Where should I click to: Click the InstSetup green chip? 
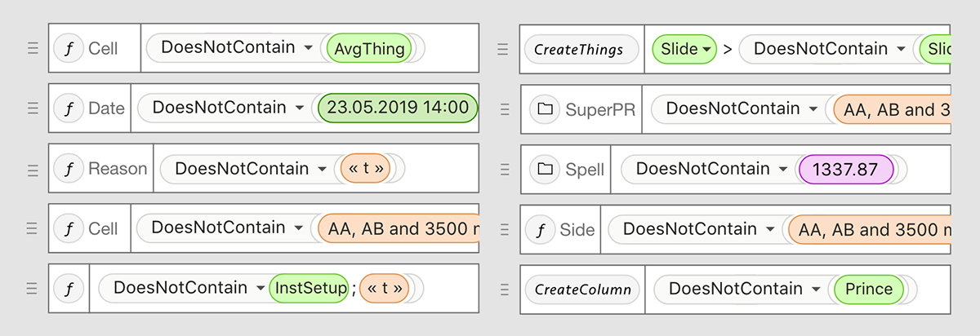[x=309, y=288]
